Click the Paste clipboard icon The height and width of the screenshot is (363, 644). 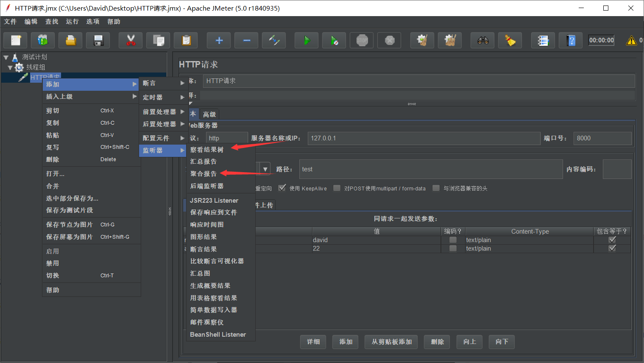click(x=186, y=40)
